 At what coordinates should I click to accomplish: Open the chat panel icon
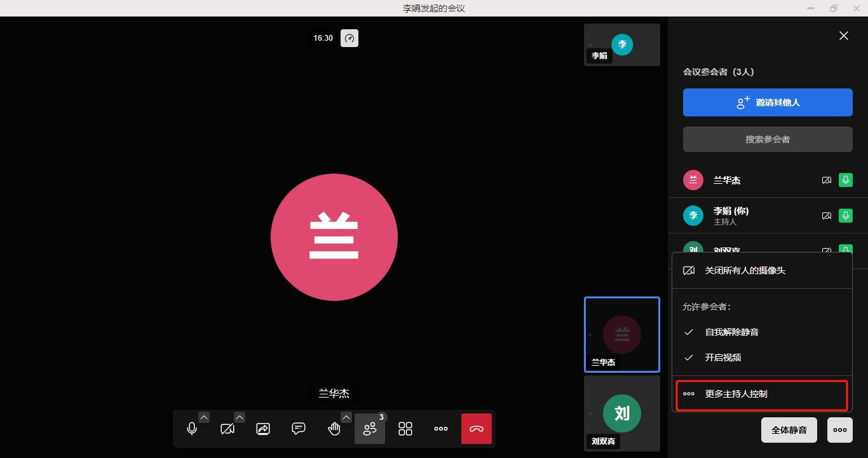coord(299,429)
